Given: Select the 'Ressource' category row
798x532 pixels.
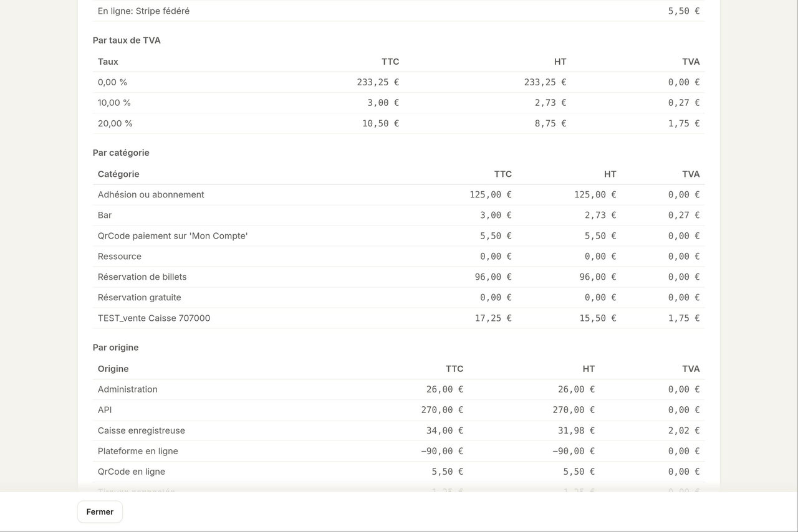Looking at the screenshot, I should [x=399, y=256].
